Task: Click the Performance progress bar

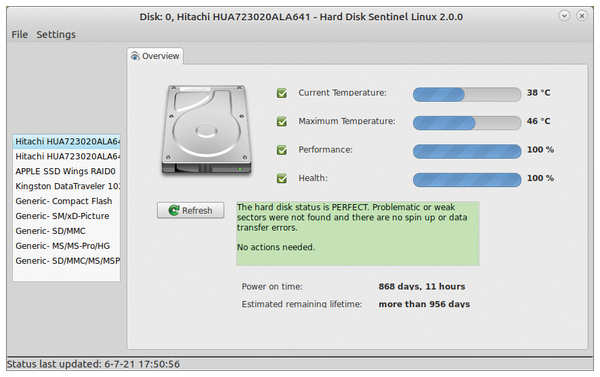Action: point(467,151)
